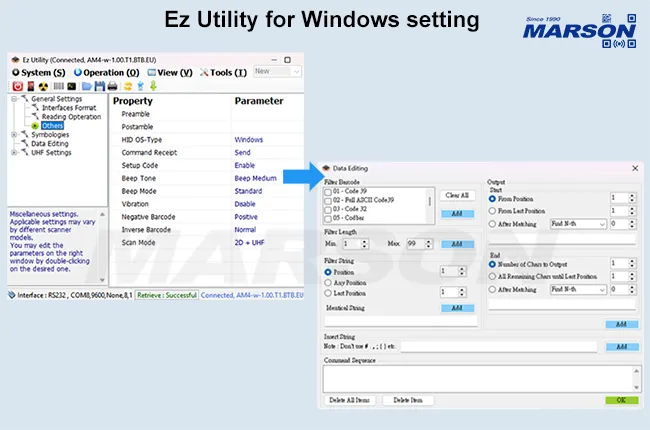This screenshot has height=430, width=650.
Task: Open Find N-th dropdown under End
Action: pos(578,289)
